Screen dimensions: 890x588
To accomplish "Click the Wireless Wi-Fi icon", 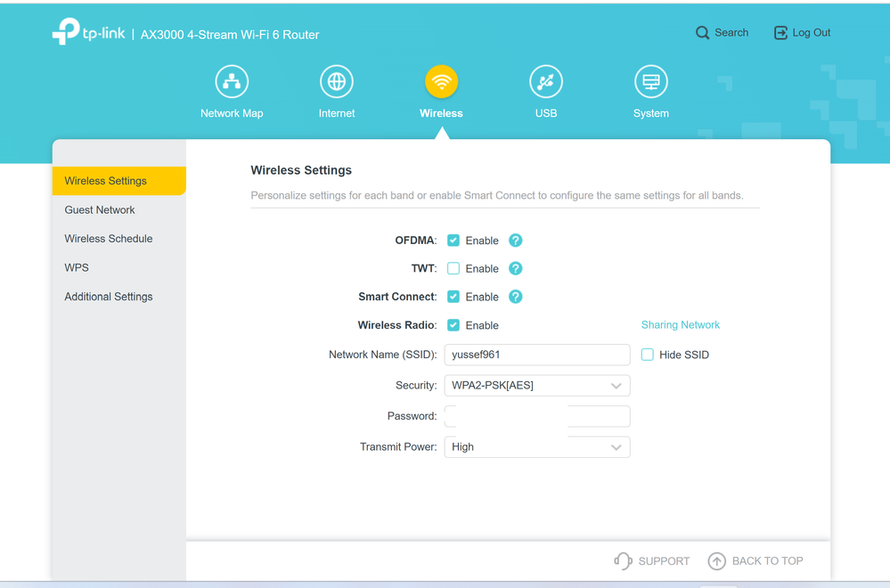I will (x=441, y=82).
